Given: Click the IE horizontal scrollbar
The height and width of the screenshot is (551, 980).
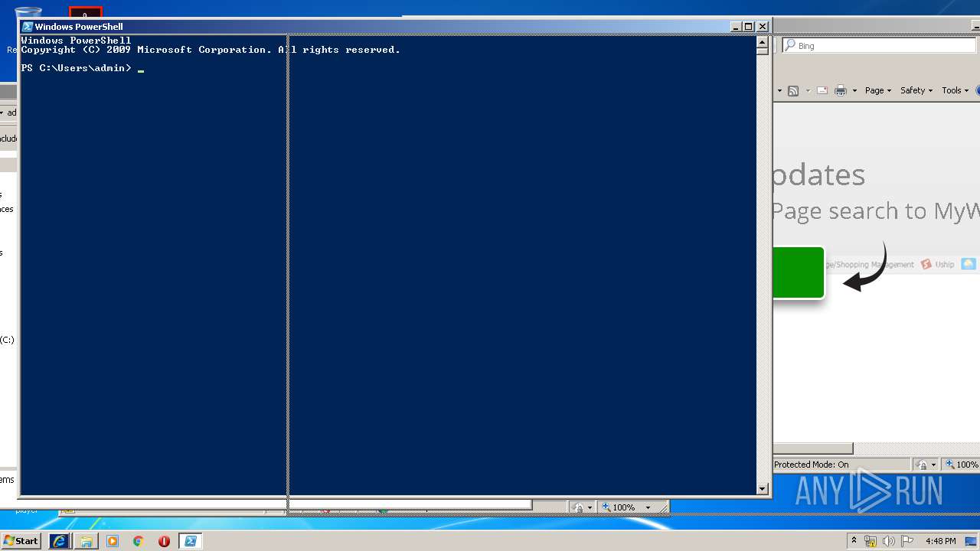Looking at the screenshot, I should (813, 448).
